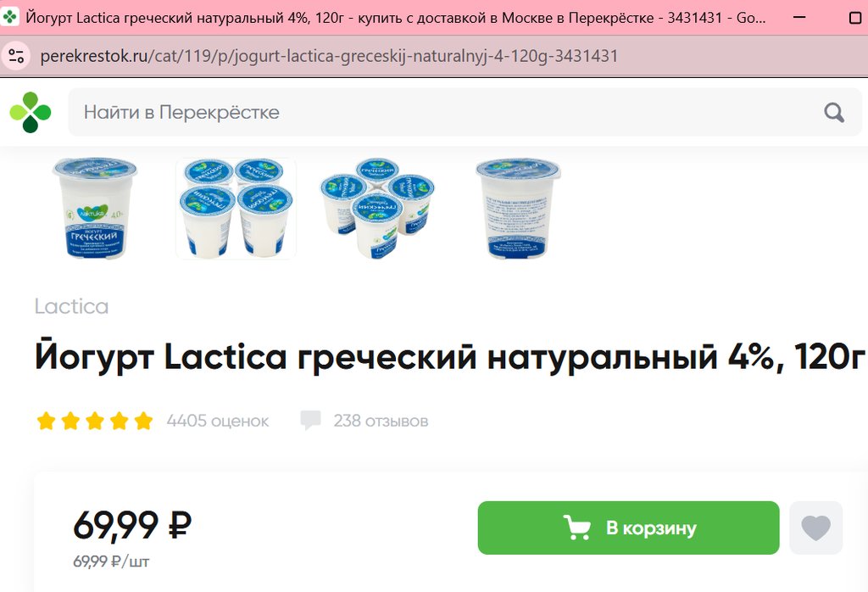Click the В корзину button

coord(628,528)
